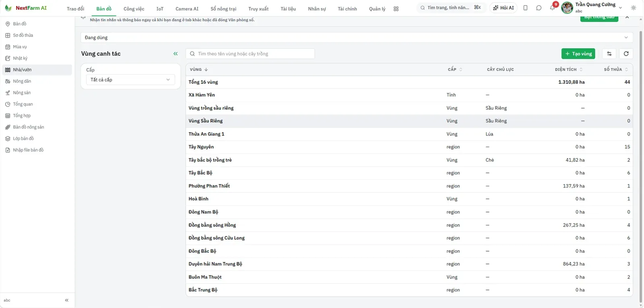Collapse the left sidebar using bottom arrows
The width and height of the screenshot is (644, 308).
(x=67, y=300)
